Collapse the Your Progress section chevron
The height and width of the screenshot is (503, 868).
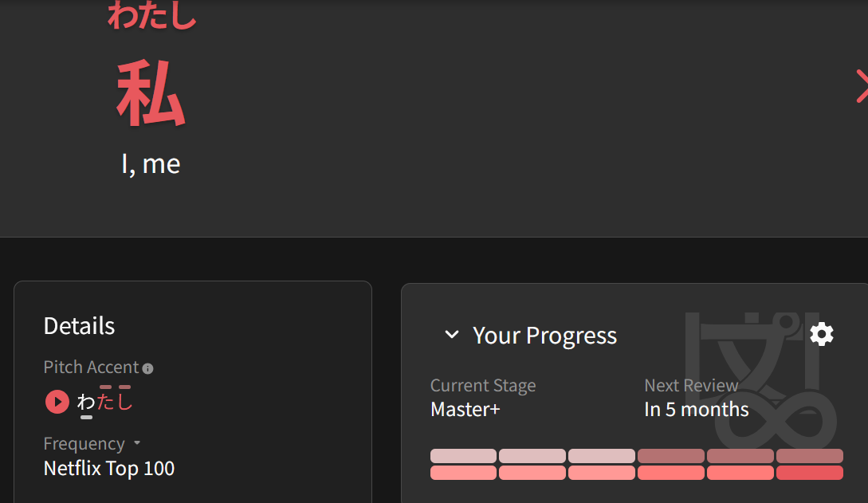click(x=452, y=335)
